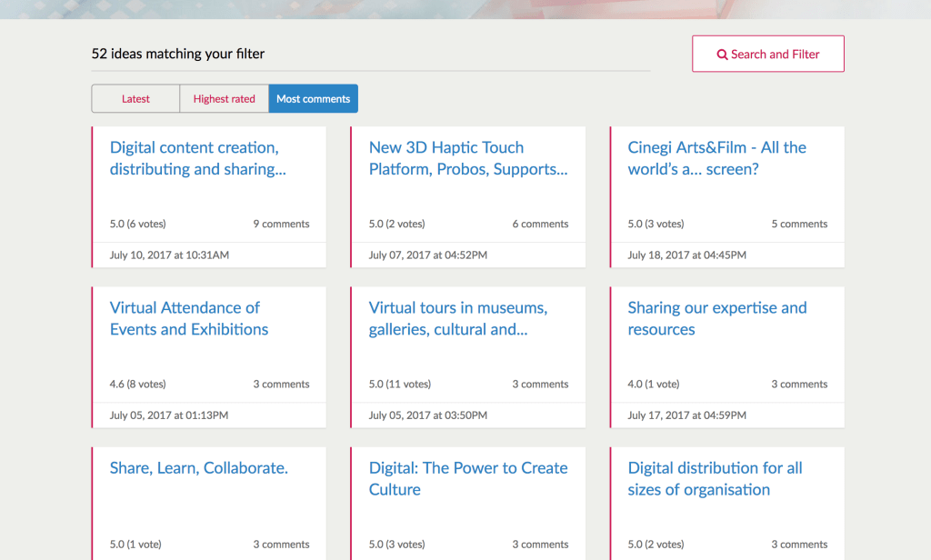Screen dimensions: 931x560
Task: Open 'Virtual Attendance of Events and Exhibitions'
Action: point(189,318)
